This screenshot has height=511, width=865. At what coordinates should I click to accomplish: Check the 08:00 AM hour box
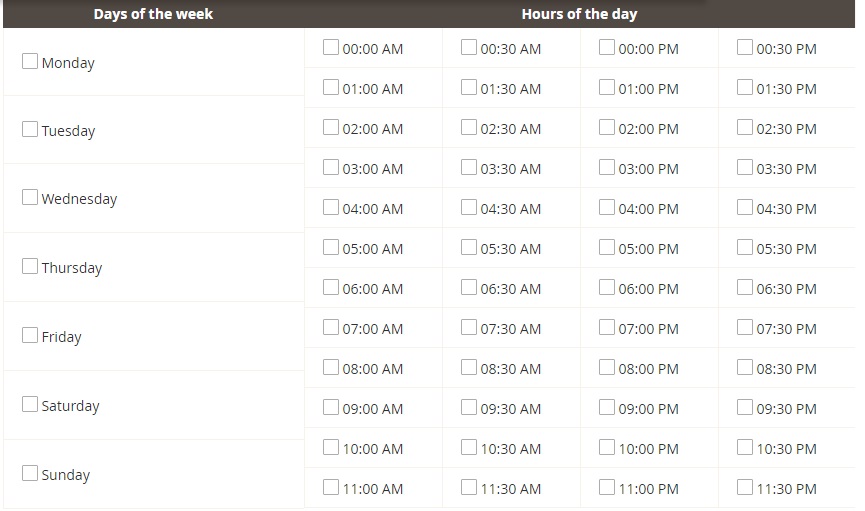[331, 368]
